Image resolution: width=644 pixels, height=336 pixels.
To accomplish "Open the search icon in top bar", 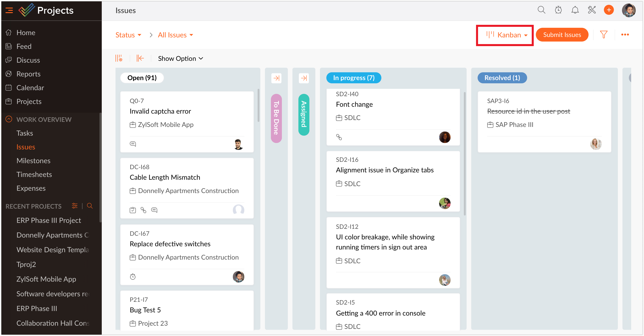I will pyautogui.click(x=541, y=10).
